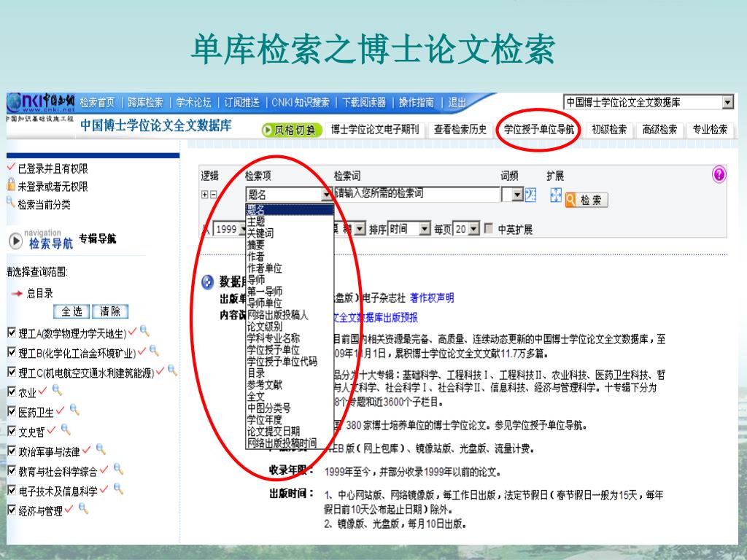Click magnifier icon next to 医药卫生
747x560 pixels.
(x=75, y=410)
